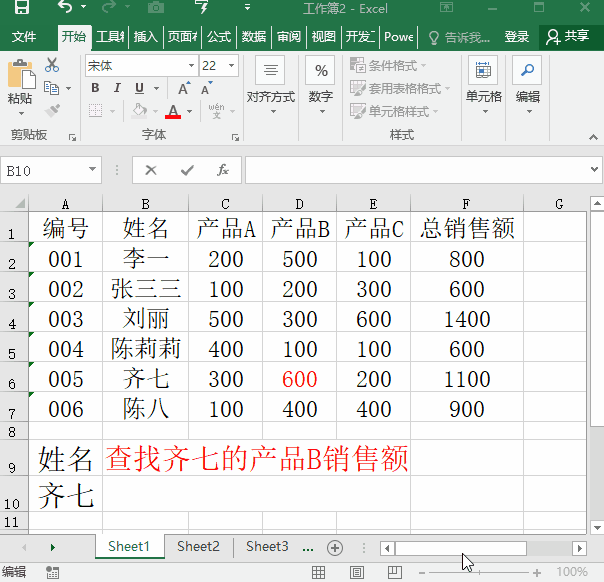
Task: Click the zoom slider track
Action: [x=479, y=573]
